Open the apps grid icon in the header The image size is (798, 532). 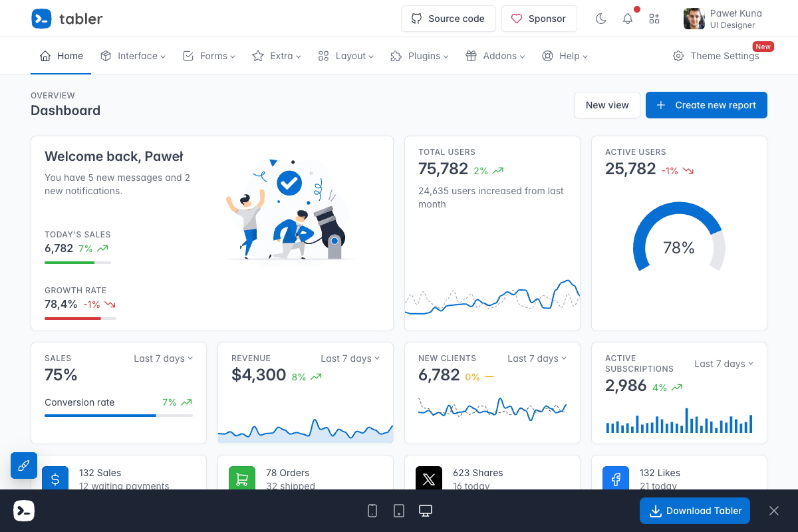point(654,19)
